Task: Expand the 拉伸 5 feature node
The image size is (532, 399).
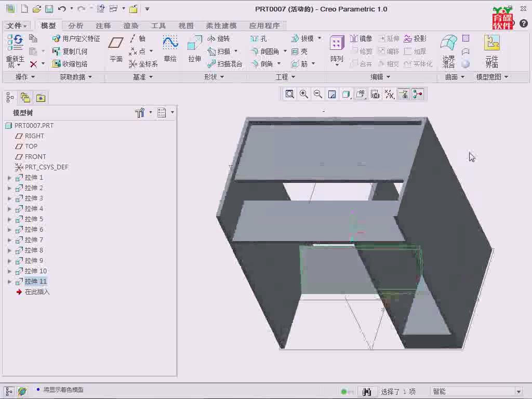Action: pyautogui.click(x=9, y=220)
